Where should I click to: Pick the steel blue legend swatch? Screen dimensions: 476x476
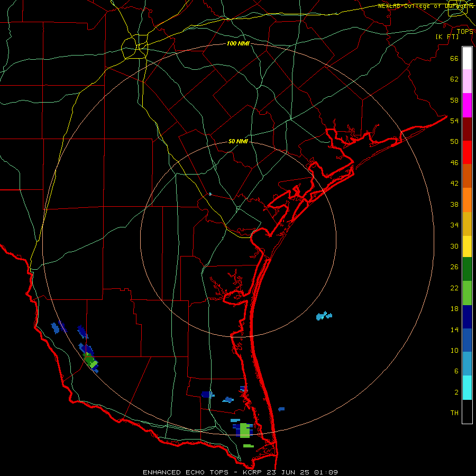[467, 364]
